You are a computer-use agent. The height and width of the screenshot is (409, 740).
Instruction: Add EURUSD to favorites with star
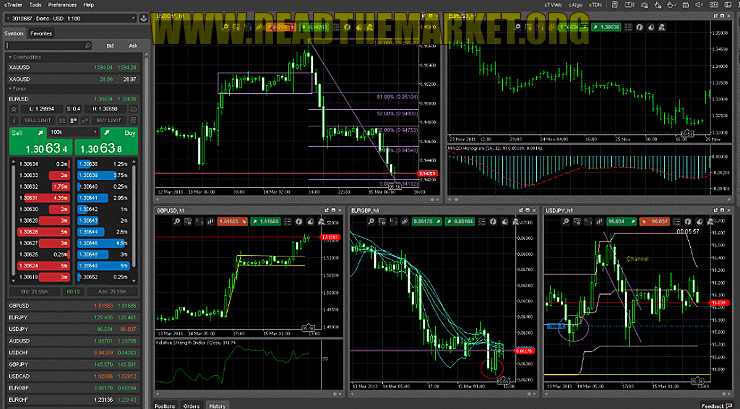click(x=14, y=109)
